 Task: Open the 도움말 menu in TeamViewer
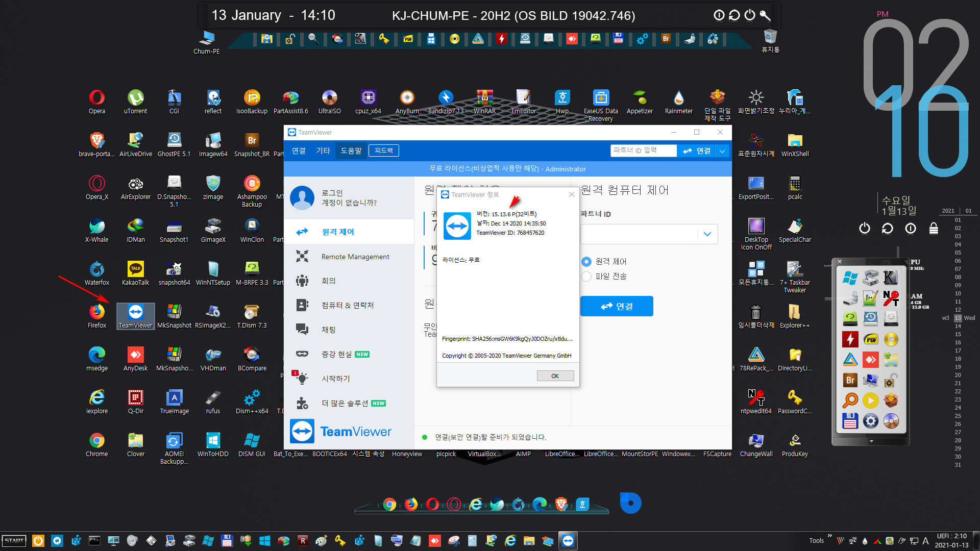351,151
